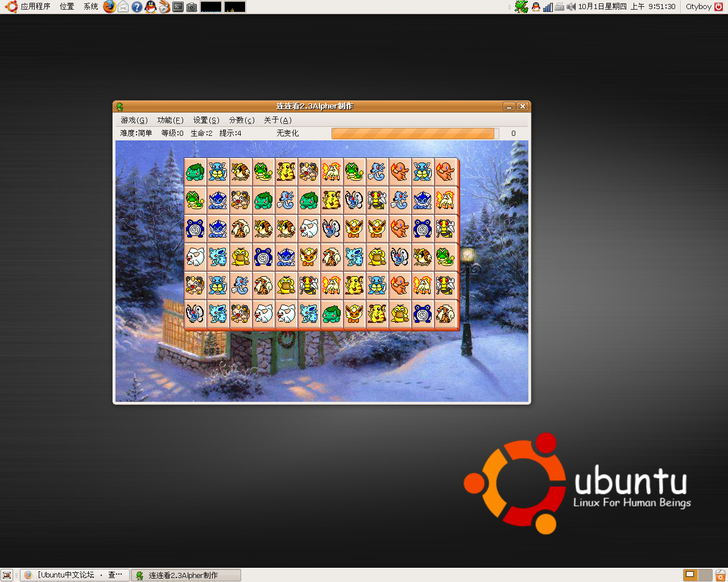Pick the Ponyta tile in the top row
Screen dimensions: 728x582
(x=332, y=171)
